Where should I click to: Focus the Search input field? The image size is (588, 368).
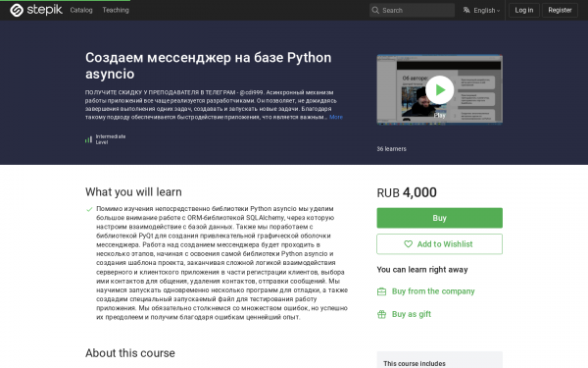412,10
